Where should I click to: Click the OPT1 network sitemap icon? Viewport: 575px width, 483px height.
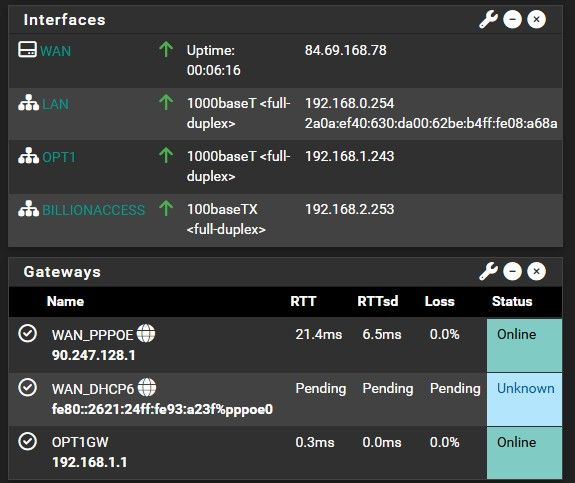(28, 156)
